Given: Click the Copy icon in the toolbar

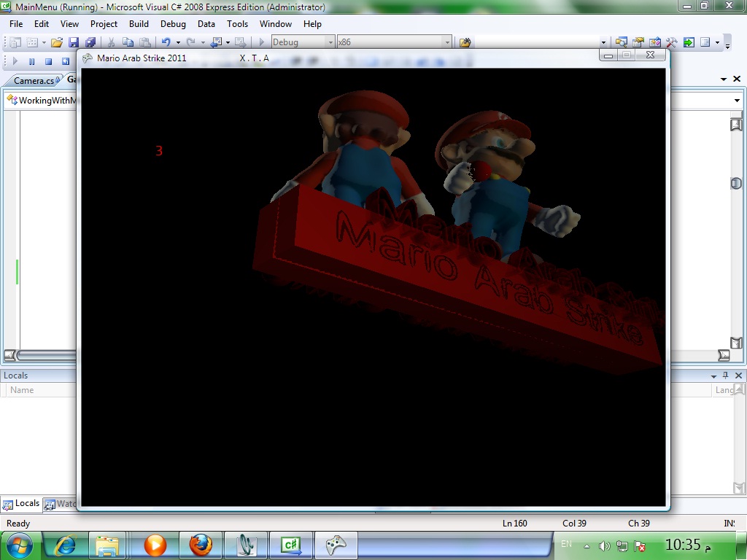Looking at the screenshot, I should click(x=128, y=42).
